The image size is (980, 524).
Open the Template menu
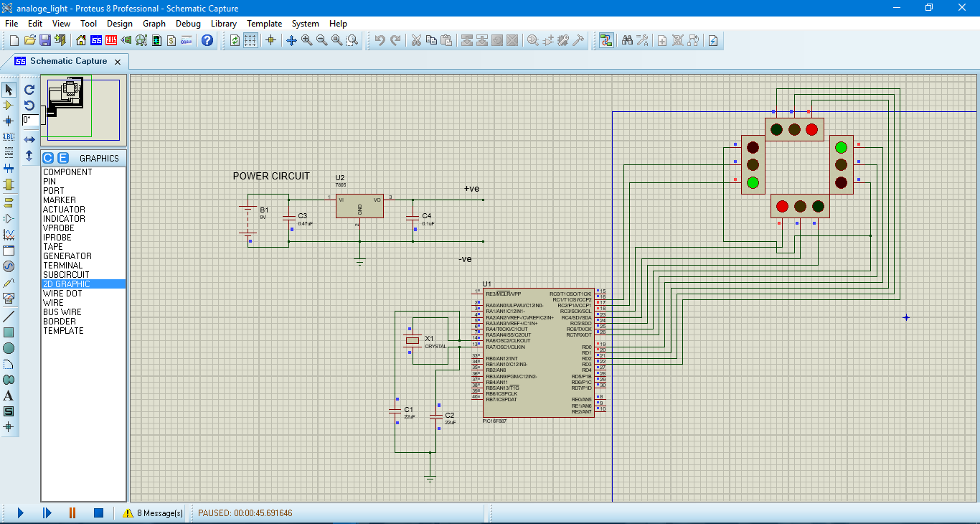[x=265, y=24]
